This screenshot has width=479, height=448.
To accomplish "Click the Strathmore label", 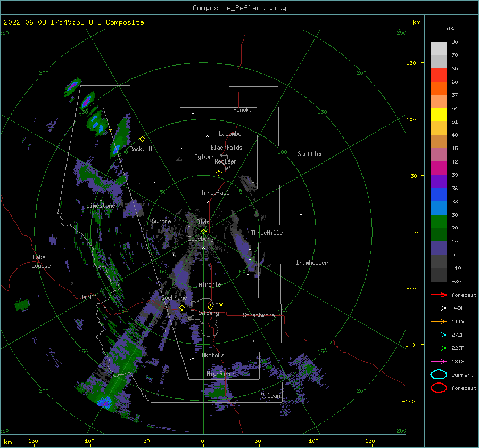I will click(x=259, y=315).
